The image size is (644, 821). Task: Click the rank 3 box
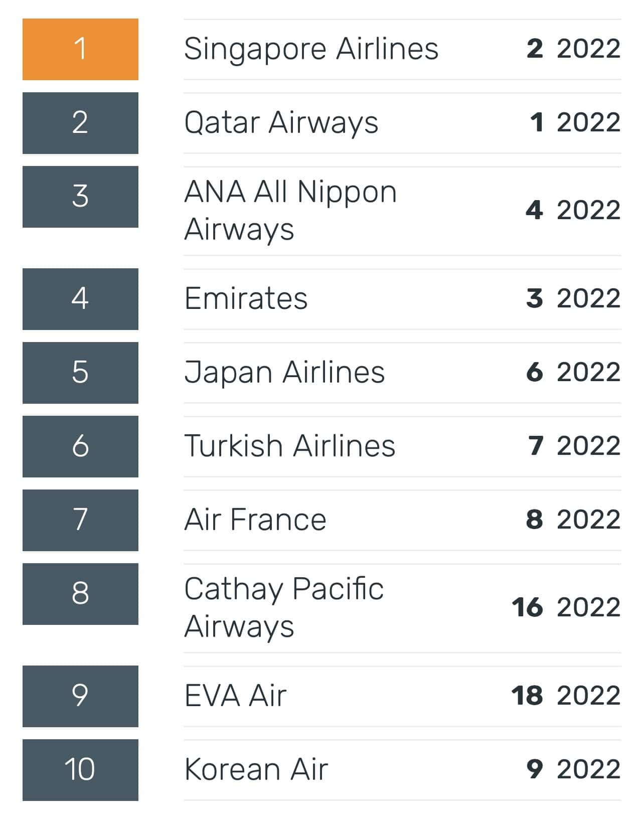(x=80, y=197)
